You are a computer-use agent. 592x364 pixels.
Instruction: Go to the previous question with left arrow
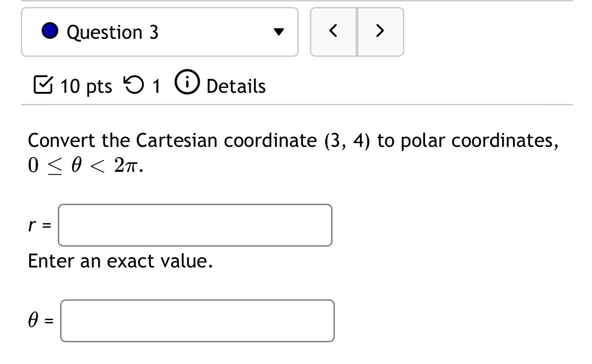334,31
